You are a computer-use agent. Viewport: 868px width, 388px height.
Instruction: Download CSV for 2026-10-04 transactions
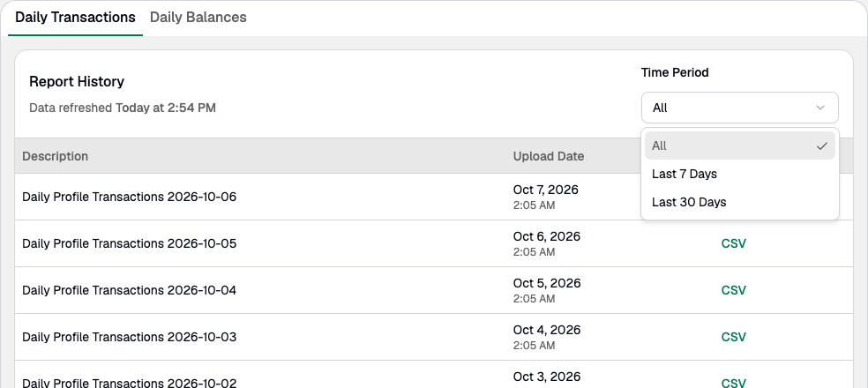click(x=734, y=290)
